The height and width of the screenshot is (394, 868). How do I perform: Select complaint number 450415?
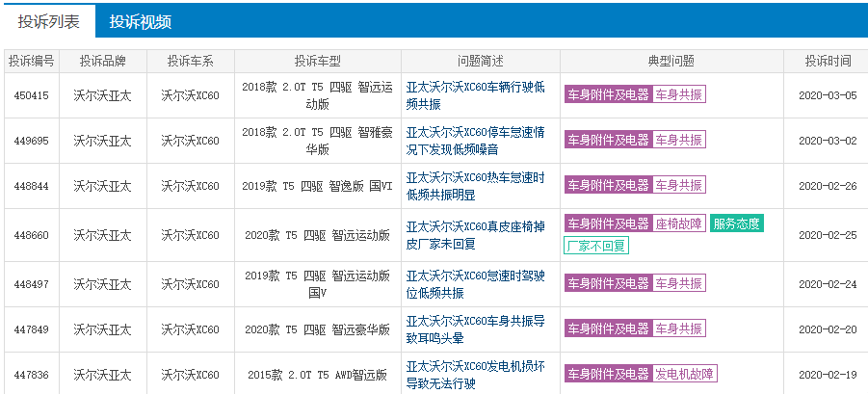[32, 95]
